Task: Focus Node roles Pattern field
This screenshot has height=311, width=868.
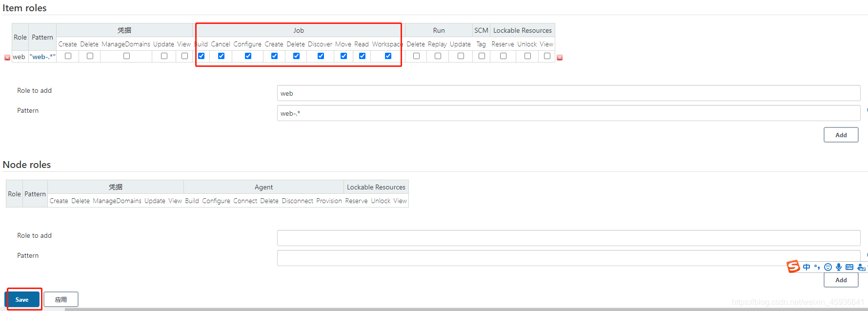Action: coord(569,258)
